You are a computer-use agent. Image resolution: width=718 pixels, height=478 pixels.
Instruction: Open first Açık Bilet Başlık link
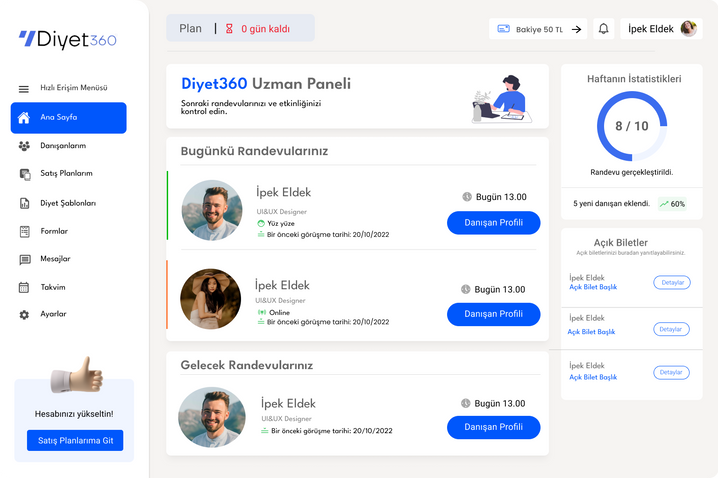click(593, 287)
